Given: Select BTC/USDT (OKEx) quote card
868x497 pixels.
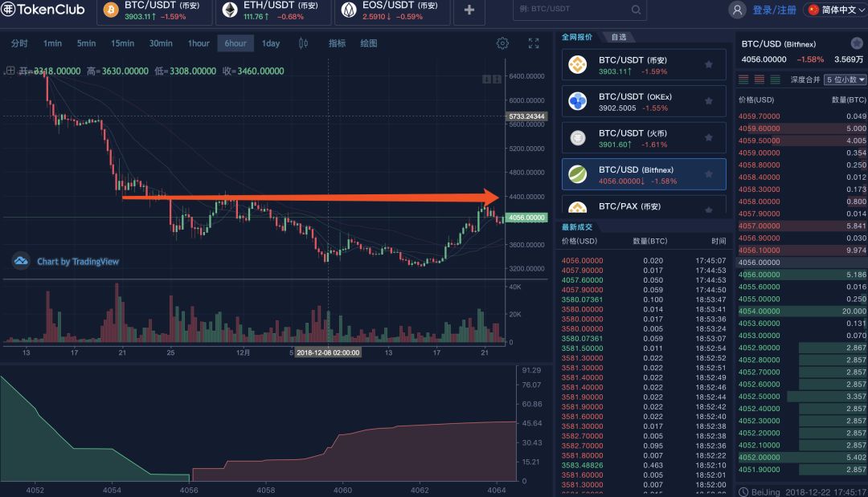Looking at the screenshot, I should coord(644,101).
